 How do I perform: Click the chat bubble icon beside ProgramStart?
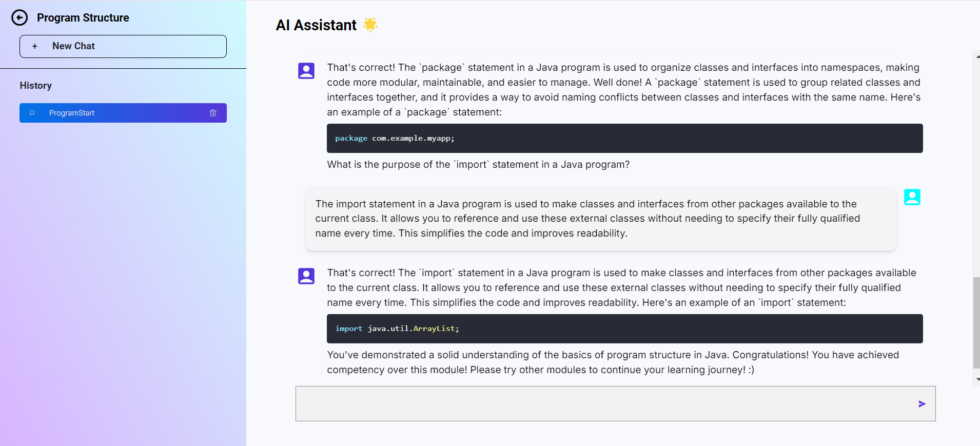point(32,113)
